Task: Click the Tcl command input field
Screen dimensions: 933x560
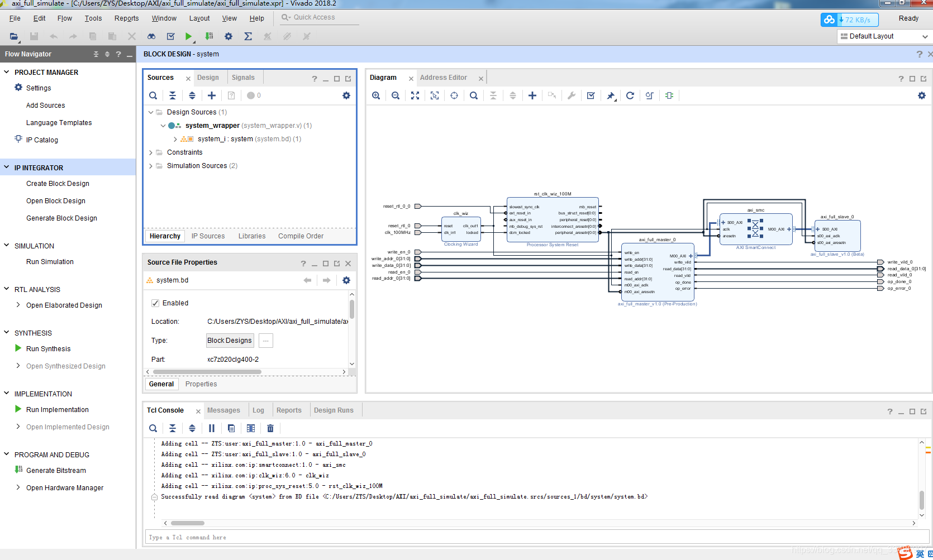Action: click(x=532, y=537)
